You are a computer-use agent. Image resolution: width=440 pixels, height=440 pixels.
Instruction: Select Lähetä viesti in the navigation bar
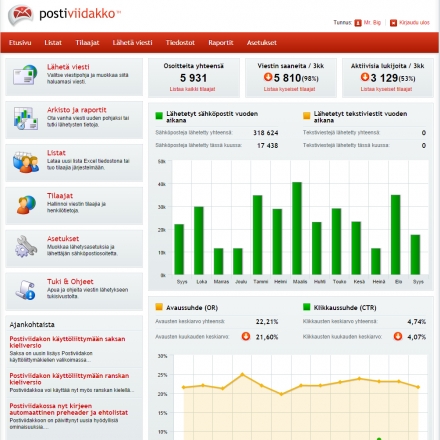click(x=132, y=43)
